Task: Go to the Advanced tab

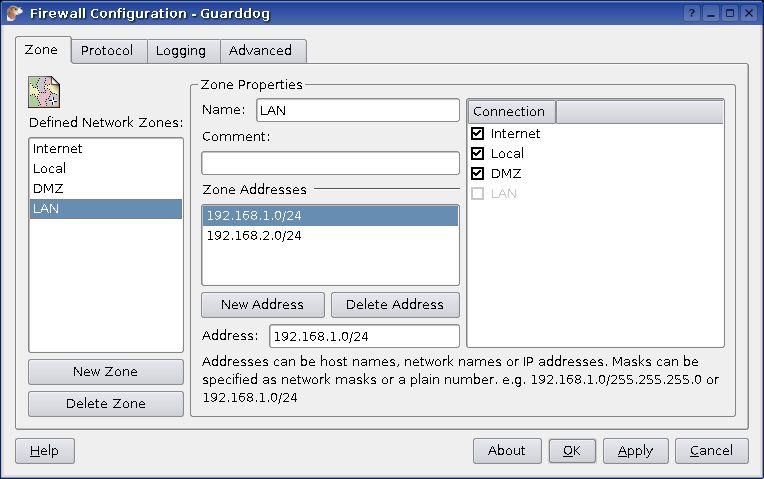Action: click(260, 51)
